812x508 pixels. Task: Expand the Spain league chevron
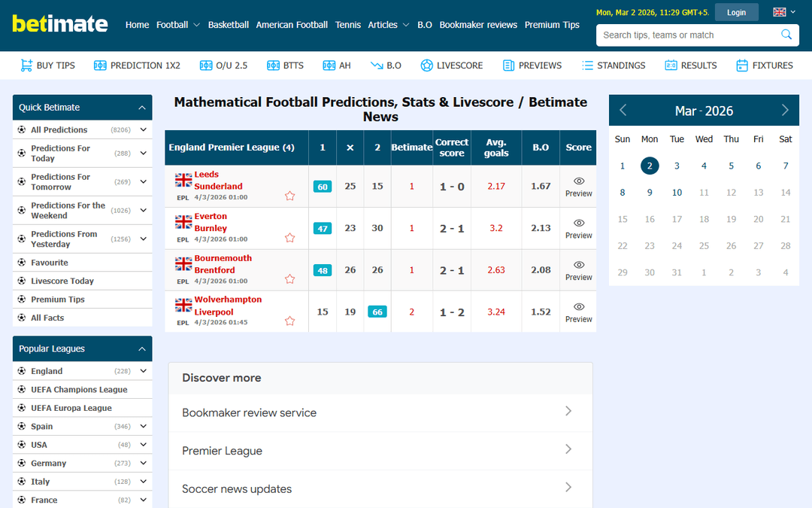click(x=144, y=426)
